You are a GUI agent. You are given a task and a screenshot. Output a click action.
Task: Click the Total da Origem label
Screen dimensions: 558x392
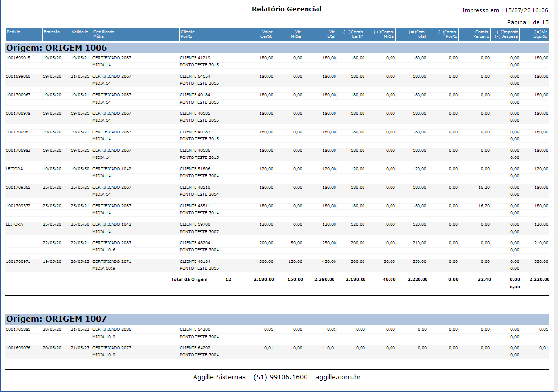[x=189, y=279]
